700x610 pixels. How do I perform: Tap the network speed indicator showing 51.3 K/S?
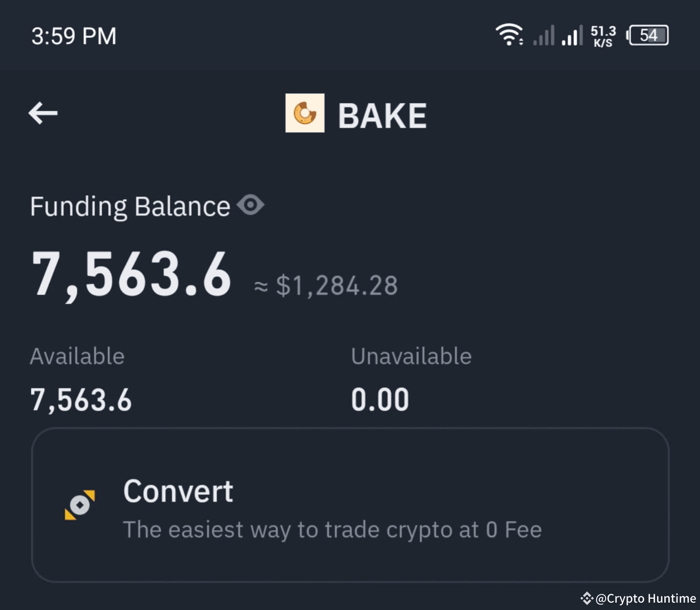click(603, 34)
